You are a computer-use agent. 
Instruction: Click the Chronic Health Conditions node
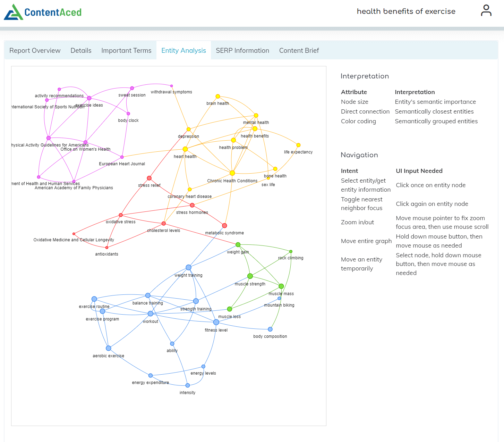click(232, 173)
